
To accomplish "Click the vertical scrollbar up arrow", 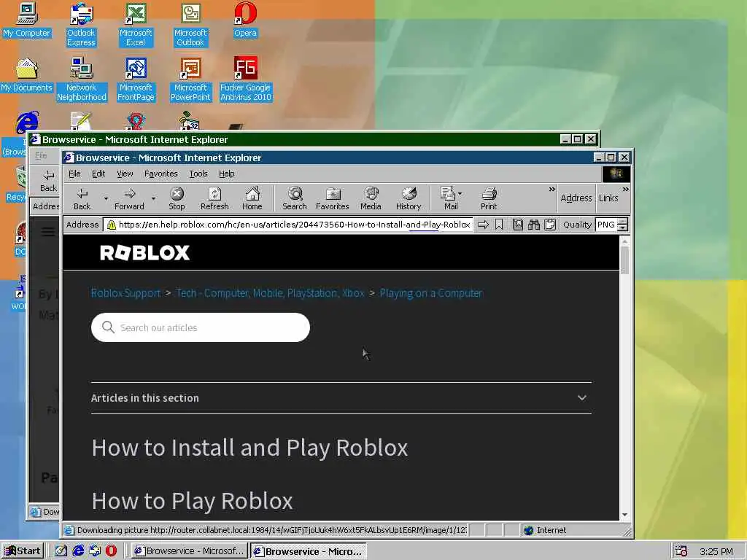I will [624, 241].
